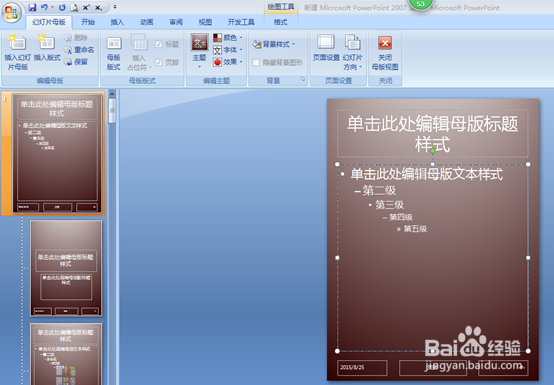
Task: Click the text '第三级' in the body placeholder
Action: 389,205
